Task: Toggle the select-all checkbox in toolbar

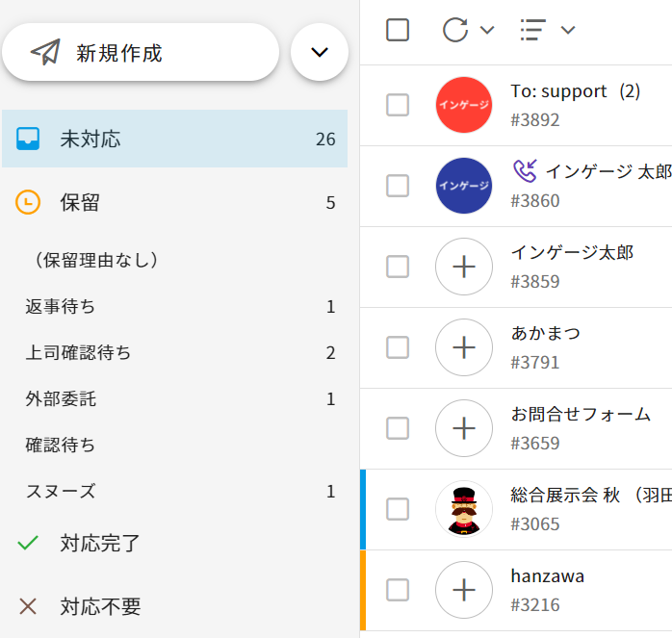Action: click(398, 30)
